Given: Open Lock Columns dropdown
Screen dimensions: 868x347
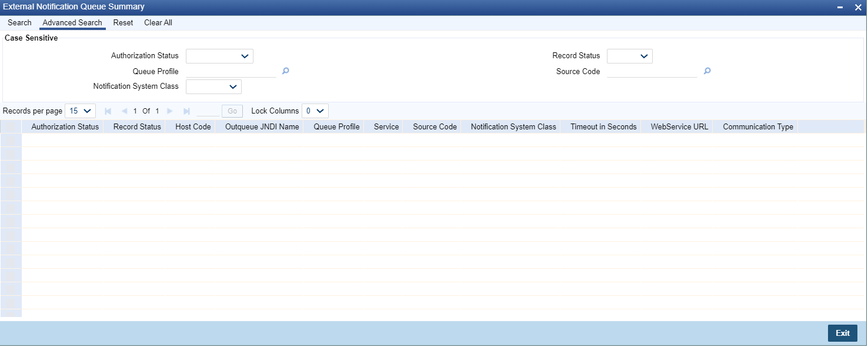Looking at the screenshot, I should click(x=315, y=111).
